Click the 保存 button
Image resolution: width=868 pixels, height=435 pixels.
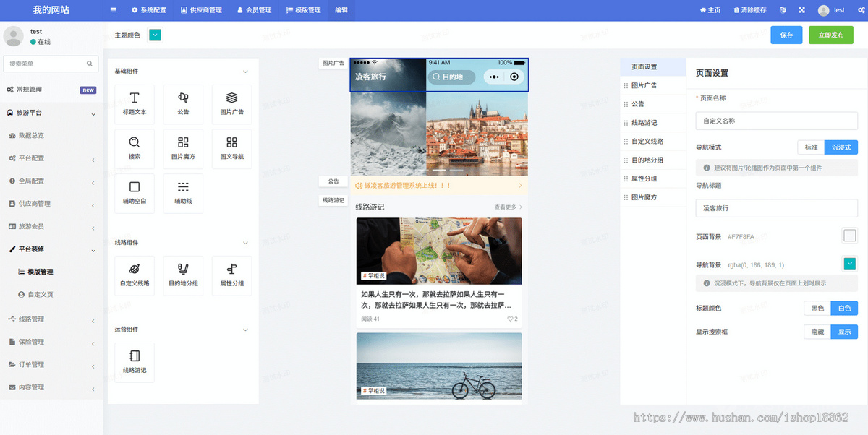786,34
